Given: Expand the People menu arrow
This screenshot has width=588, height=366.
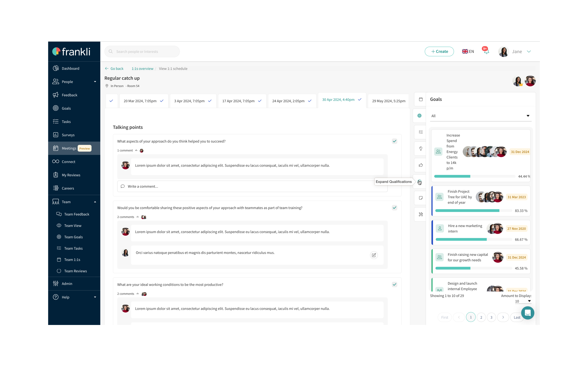Looking at the screenshot, I should 95,82.
